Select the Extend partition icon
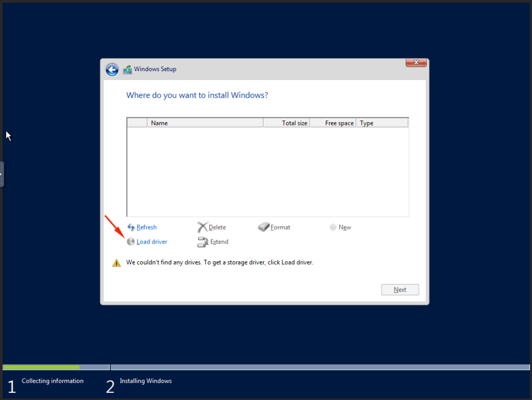Image resolution: width=532 pixels, height=400 pixels. click(203, 242)
